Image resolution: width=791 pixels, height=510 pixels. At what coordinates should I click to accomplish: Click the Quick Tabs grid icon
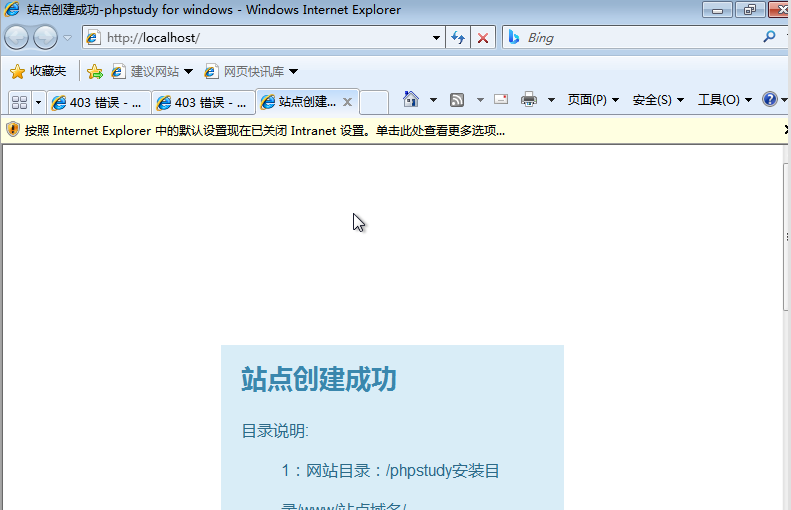(x=20, y=102)
